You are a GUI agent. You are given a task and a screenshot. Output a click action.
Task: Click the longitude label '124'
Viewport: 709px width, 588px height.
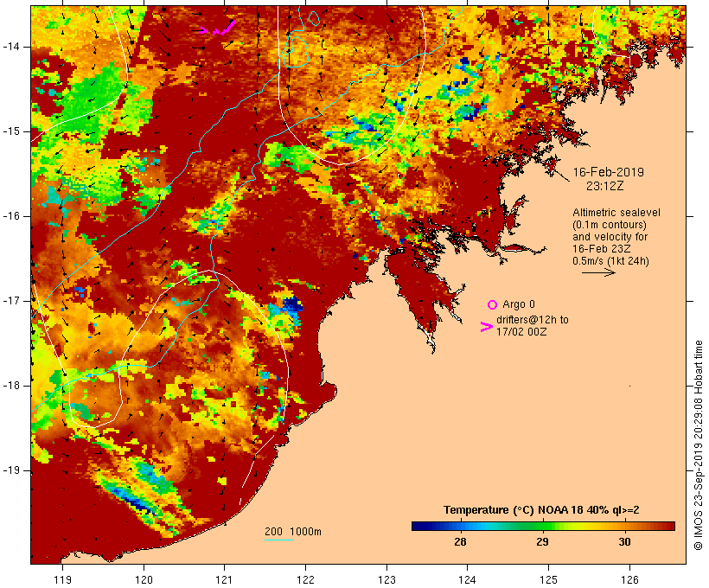[467, 579]
